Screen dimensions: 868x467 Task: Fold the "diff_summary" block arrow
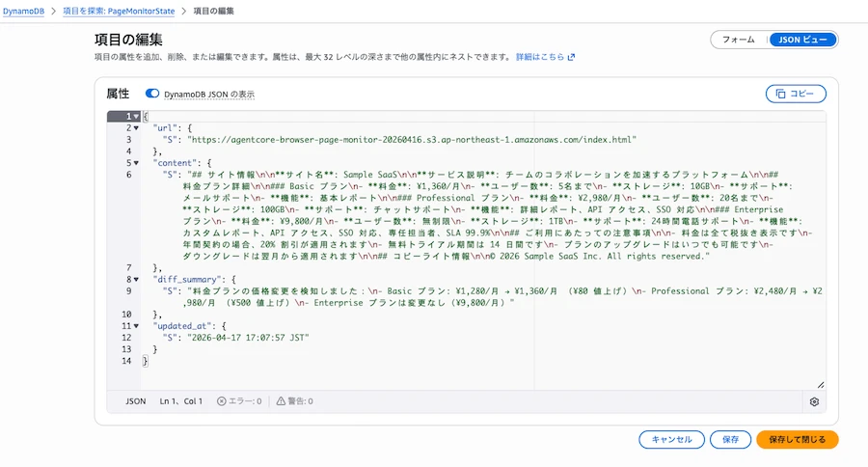(x=136, y=279)
